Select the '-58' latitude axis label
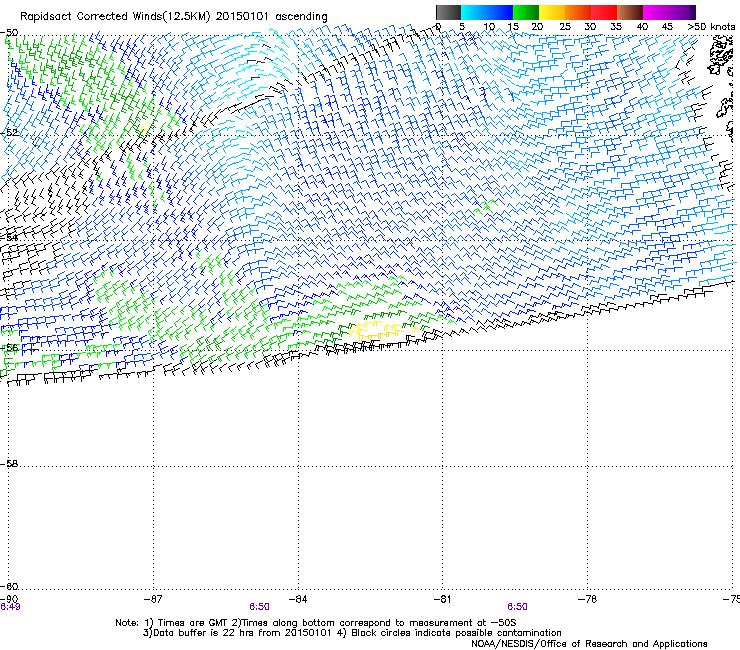This screenshot has height=650, width=740. point(10,464)
